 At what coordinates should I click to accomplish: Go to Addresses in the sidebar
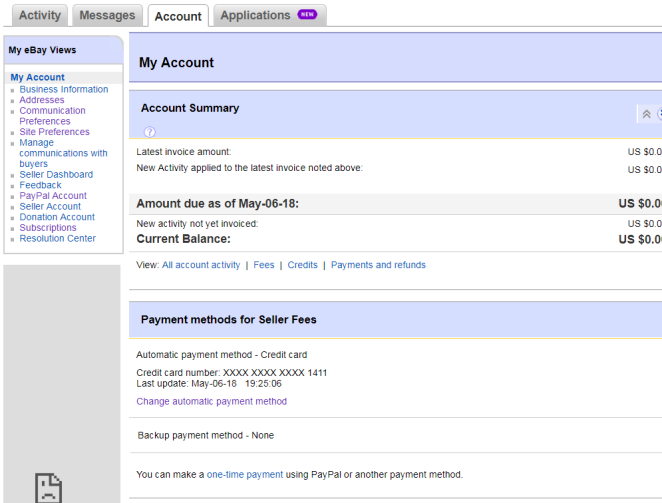pos(42,100)
